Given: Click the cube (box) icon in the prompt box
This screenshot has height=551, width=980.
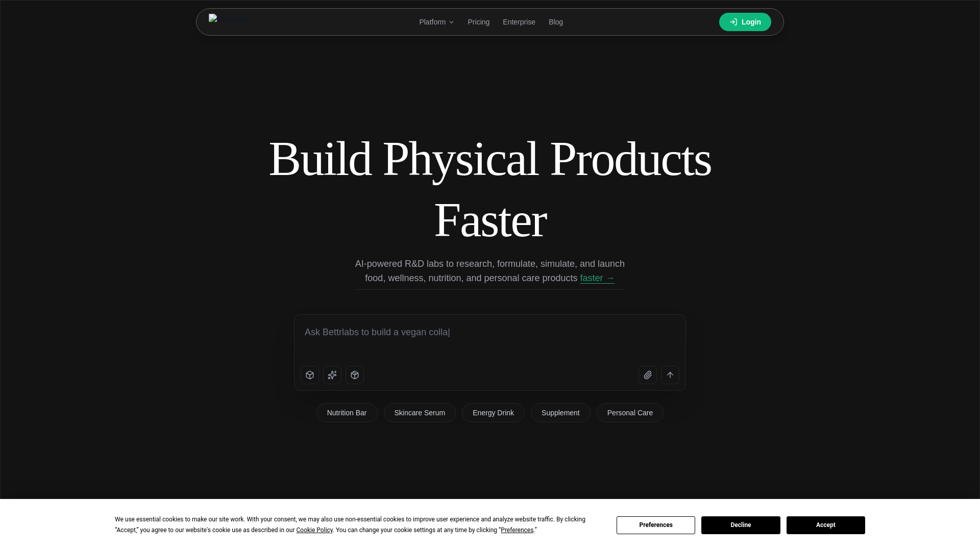Looking at the screenshot, I should 310,375.
